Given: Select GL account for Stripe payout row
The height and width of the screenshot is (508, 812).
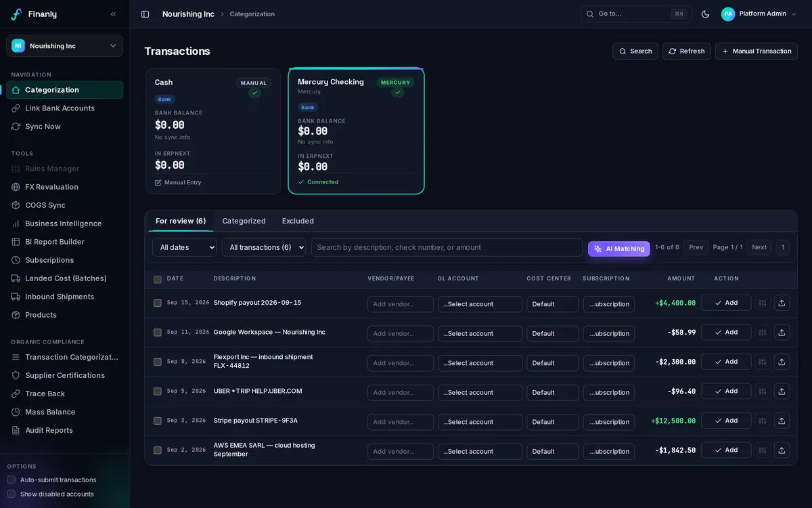Looking at the screenshot, I should 480,422.
